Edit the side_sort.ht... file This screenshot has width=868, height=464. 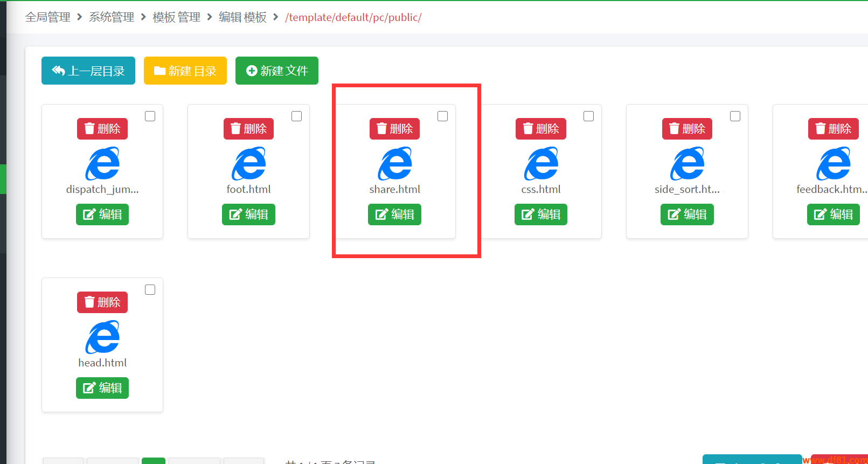687,214
